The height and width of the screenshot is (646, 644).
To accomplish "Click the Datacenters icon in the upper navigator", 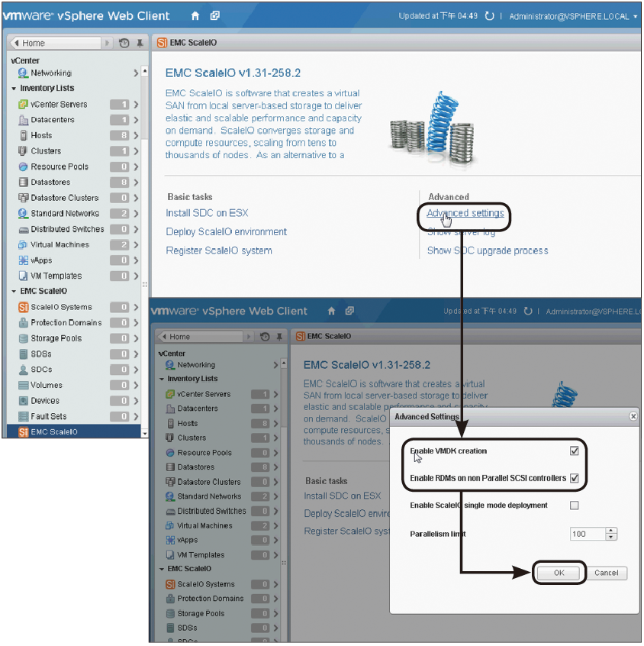I will (x=23, y=121).
